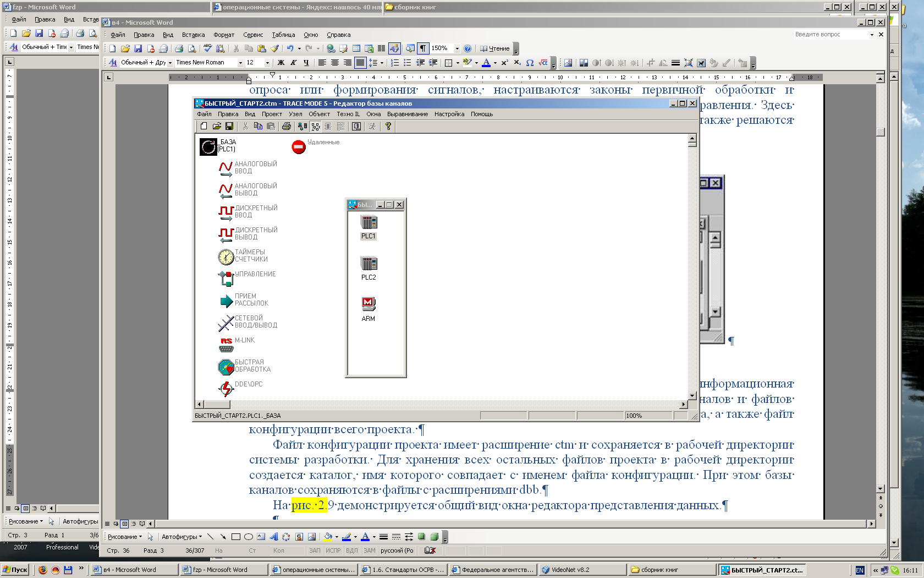Toggle Italic К formatting

[x=294, y=63]
